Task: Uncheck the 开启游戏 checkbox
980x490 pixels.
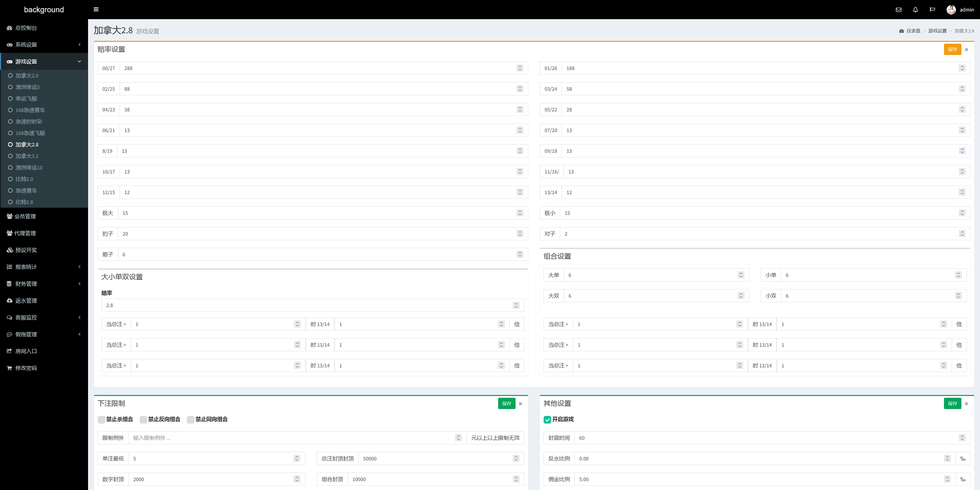Action: pos(547,419)
